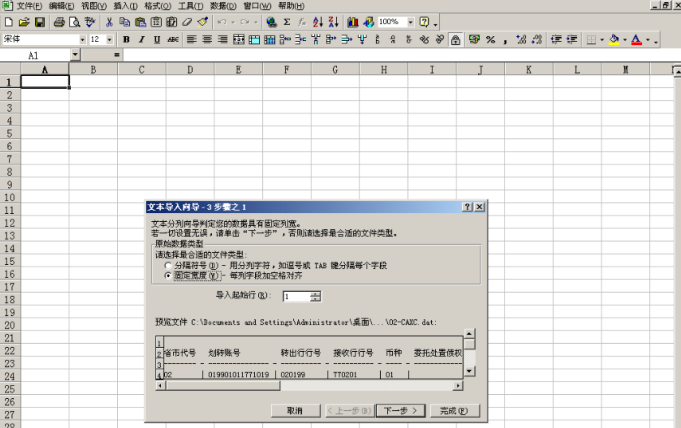Open Chart Wizard bar chart icon

[x=353, y=22]
